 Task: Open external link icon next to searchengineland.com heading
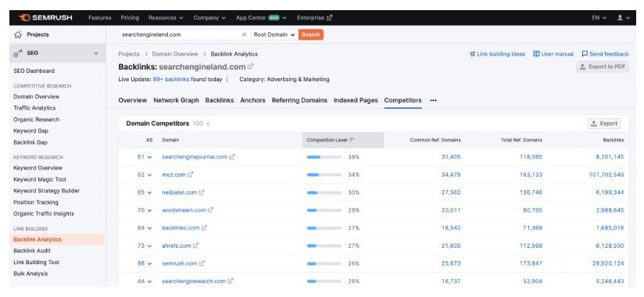pyautogui.click(x=251, y=66)
